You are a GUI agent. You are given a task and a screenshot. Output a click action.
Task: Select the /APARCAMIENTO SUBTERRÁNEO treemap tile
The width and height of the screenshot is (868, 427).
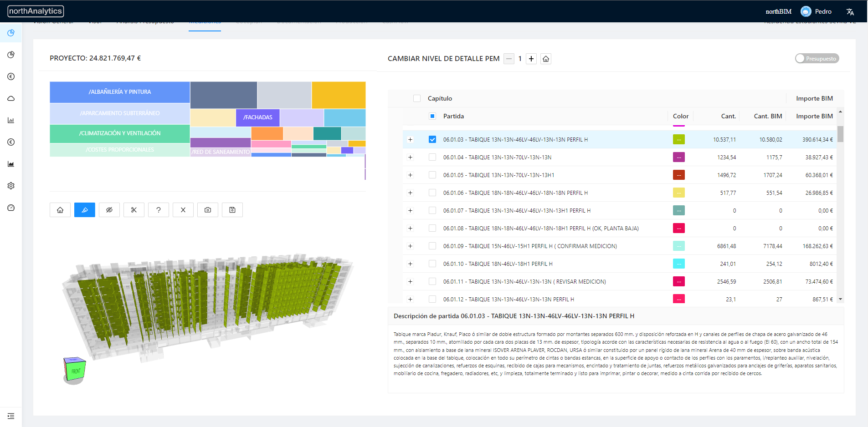pos(120,113)
